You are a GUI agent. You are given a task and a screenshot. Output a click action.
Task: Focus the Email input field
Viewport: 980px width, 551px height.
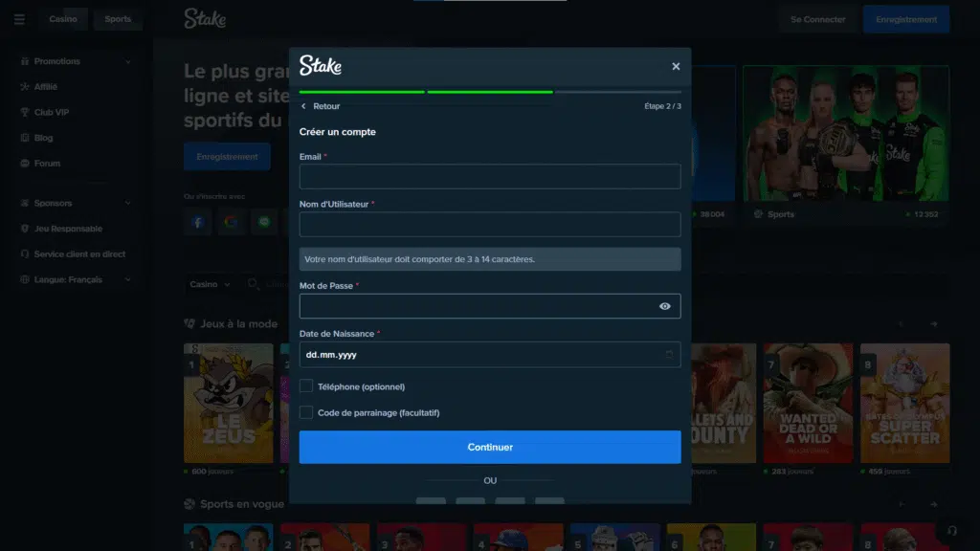[490, 176]
